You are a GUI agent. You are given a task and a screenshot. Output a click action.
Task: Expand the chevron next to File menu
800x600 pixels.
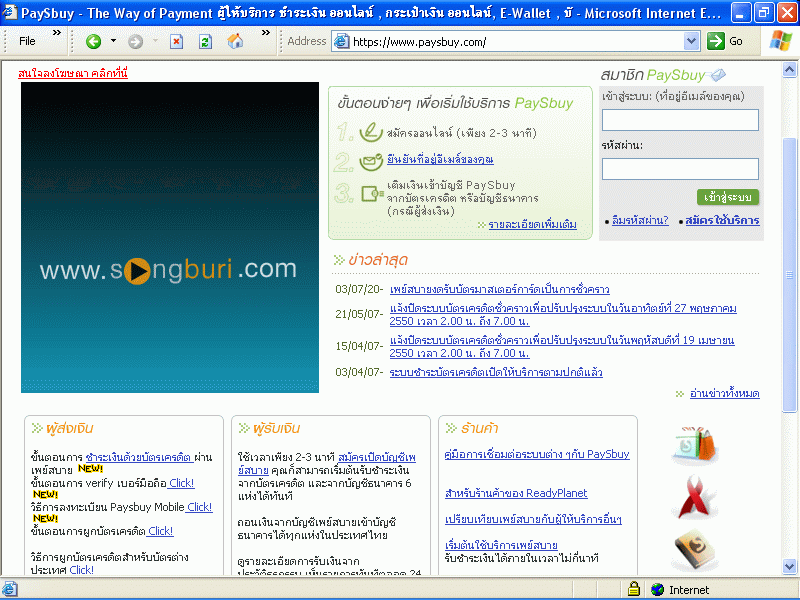57,33
